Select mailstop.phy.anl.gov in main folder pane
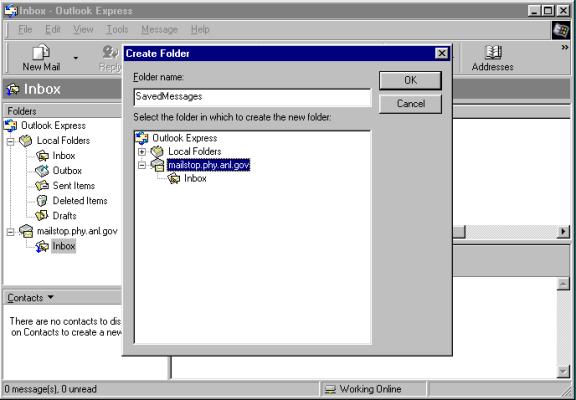 tap(77, 231)
